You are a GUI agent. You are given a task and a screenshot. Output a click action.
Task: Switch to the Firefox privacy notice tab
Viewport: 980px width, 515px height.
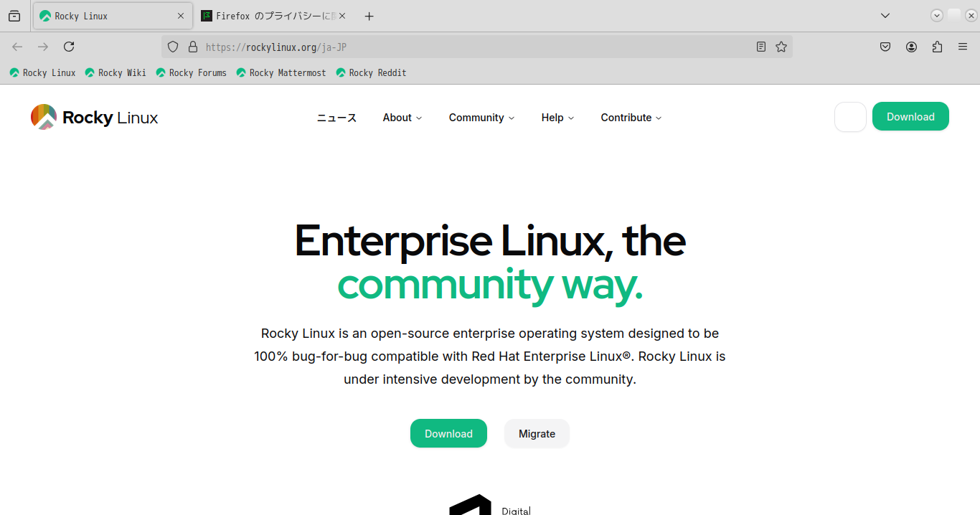tap(274, 16)
